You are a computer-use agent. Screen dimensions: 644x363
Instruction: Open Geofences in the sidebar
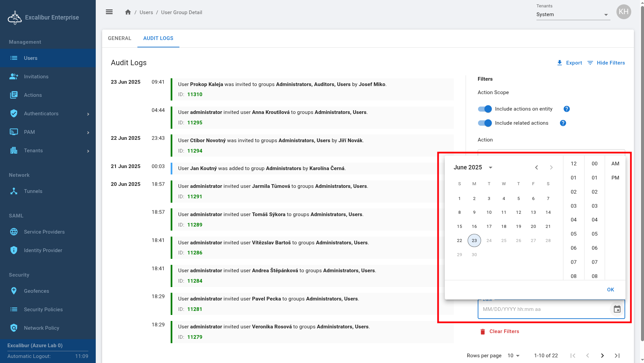point(36,291)
